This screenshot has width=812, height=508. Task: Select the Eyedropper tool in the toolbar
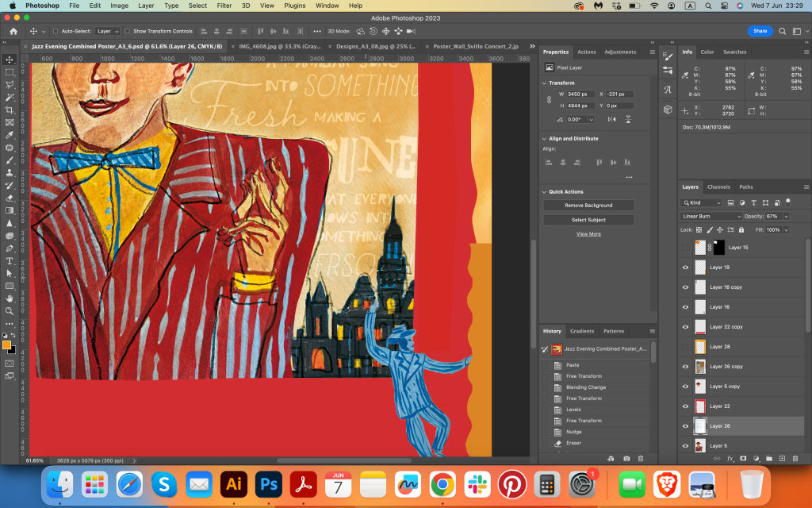tap(10, 135)
